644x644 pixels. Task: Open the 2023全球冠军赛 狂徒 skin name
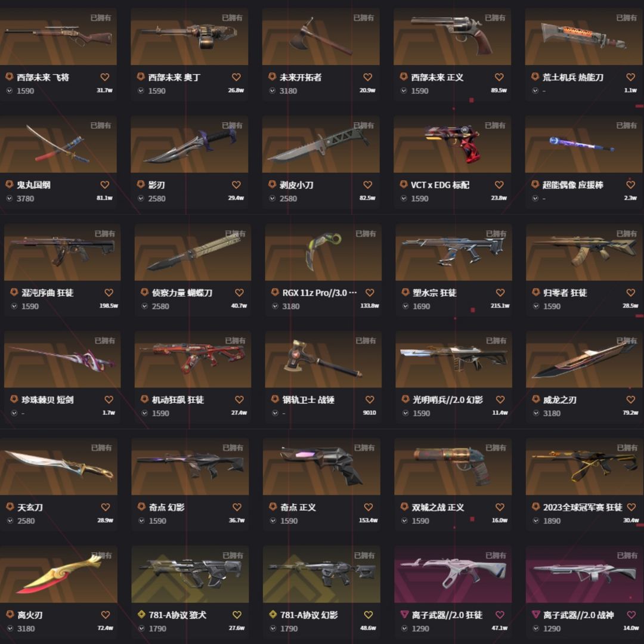583,507
